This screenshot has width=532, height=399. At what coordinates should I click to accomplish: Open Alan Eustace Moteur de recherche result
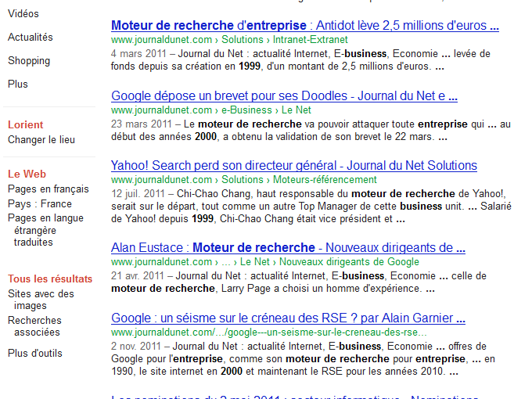(288, 248)
